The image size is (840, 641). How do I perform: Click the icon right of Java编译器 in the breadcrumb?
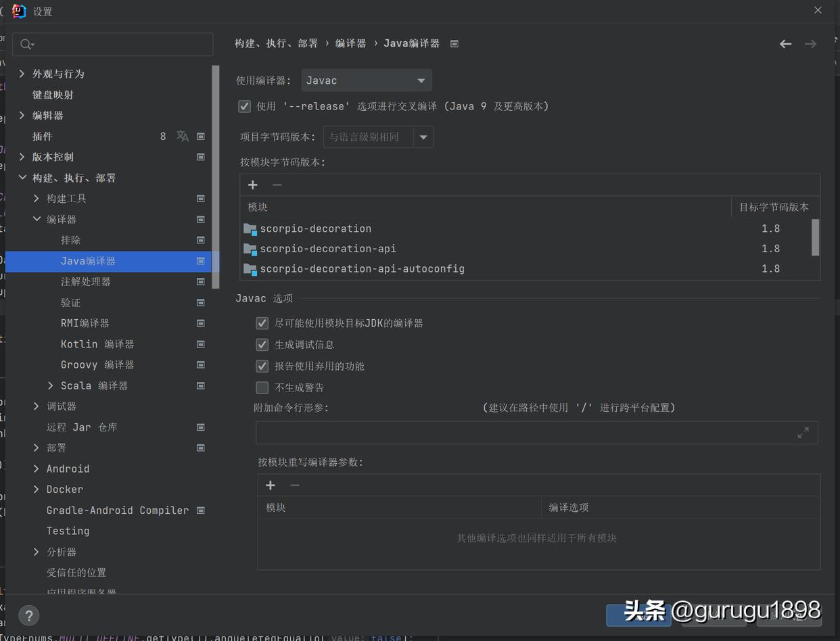[453, 43]
